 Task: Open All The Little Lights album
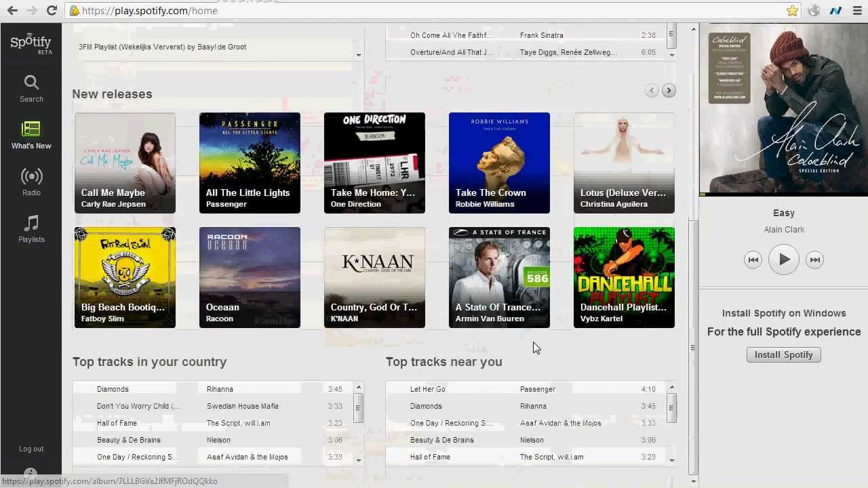click(250, 163)
